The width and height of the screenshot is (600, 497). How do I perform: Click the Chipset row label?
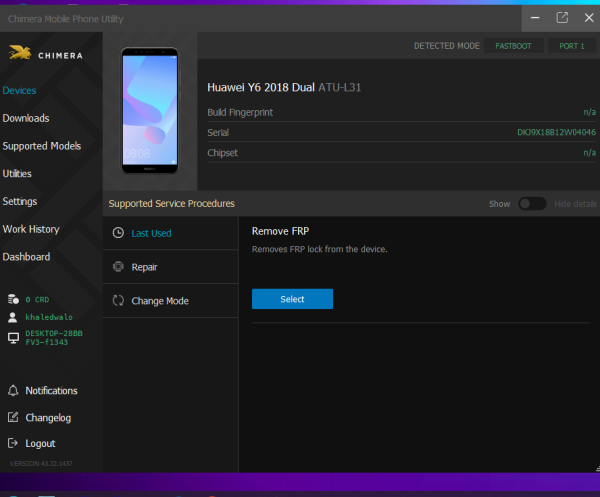(x=222, y=153)
